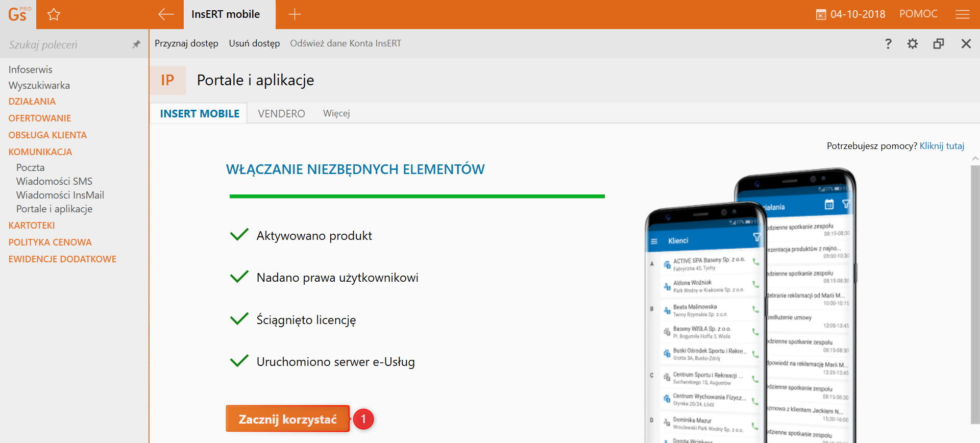
Task: Collapse the KOMUNIKACJA section
Action: click(40, 152)
